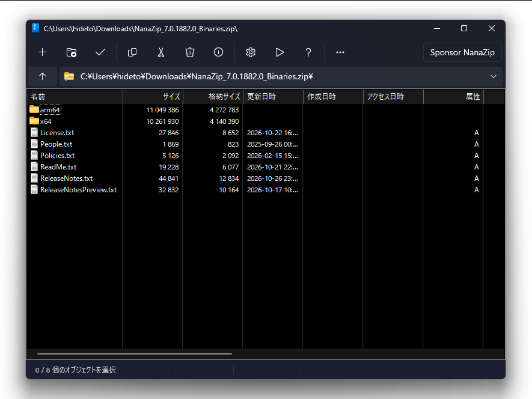Click the arm64 folder icon

(34, 109)
